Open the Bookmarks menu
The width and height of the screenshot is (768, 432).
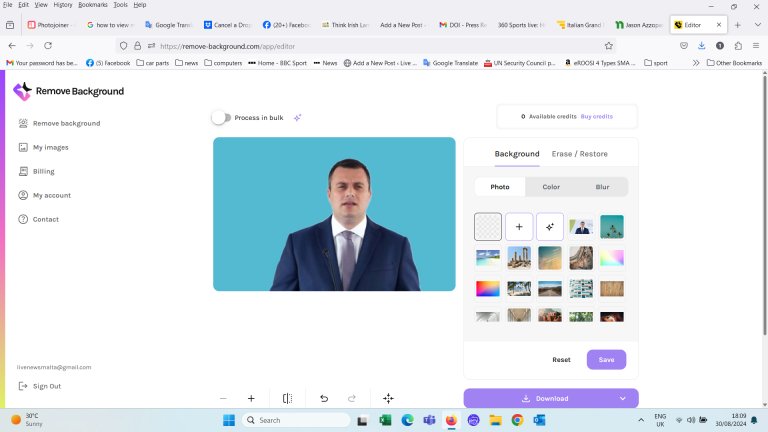pyautogui.click(x=93, y=5)
